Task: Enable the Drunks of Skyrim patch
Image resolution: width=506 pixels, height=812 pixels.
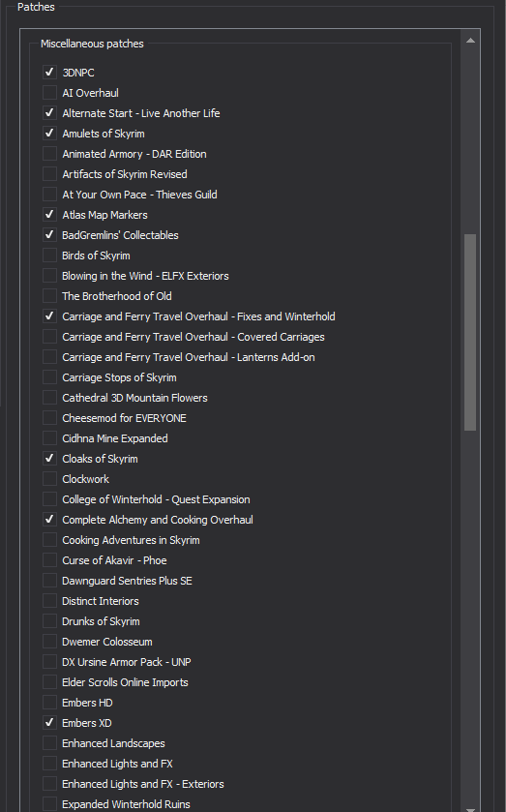Action: click(49, 621)
